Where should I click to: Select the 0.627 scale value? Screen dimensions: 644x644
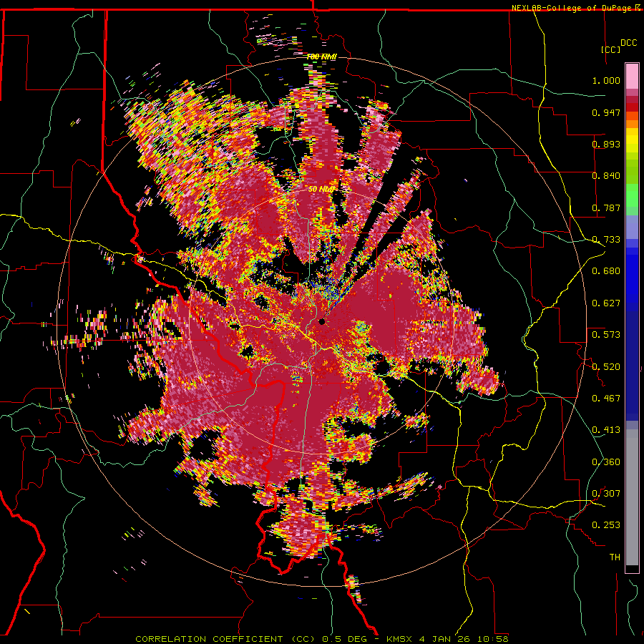coord(606,303)
